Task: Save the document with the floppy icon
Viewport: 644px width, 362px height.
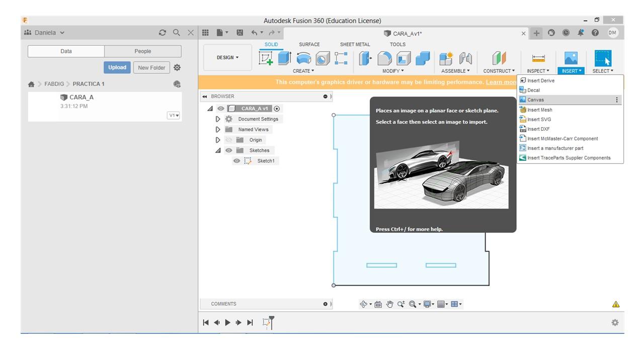Action: pos(240,33)
